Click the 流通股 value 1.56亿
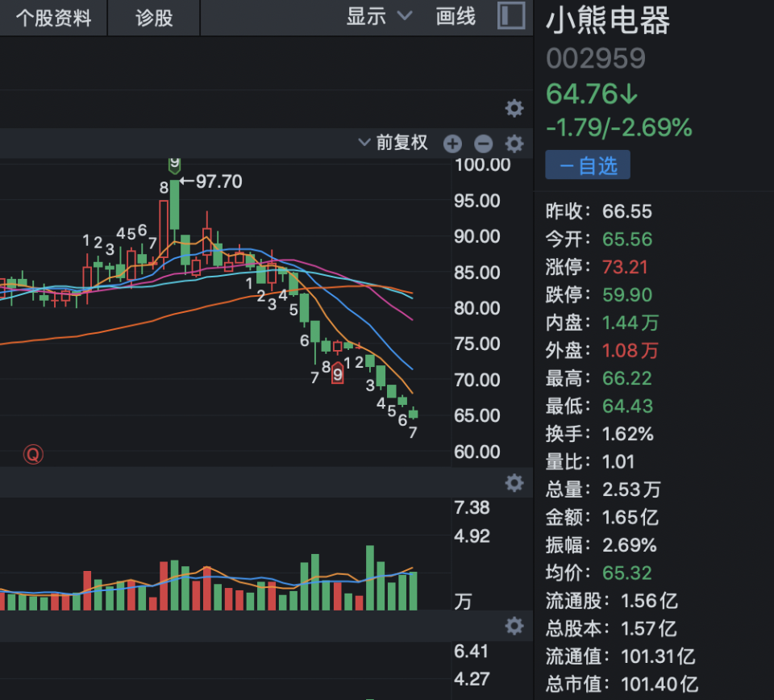774x700 pixels. [649, 601]
